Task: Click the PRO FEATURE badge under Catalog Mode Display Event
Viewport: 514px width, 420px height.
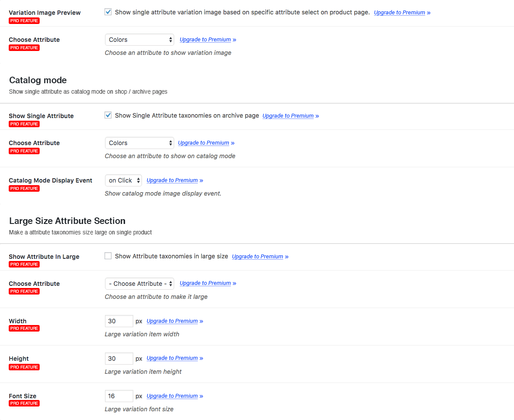Action: coord(24,189)
